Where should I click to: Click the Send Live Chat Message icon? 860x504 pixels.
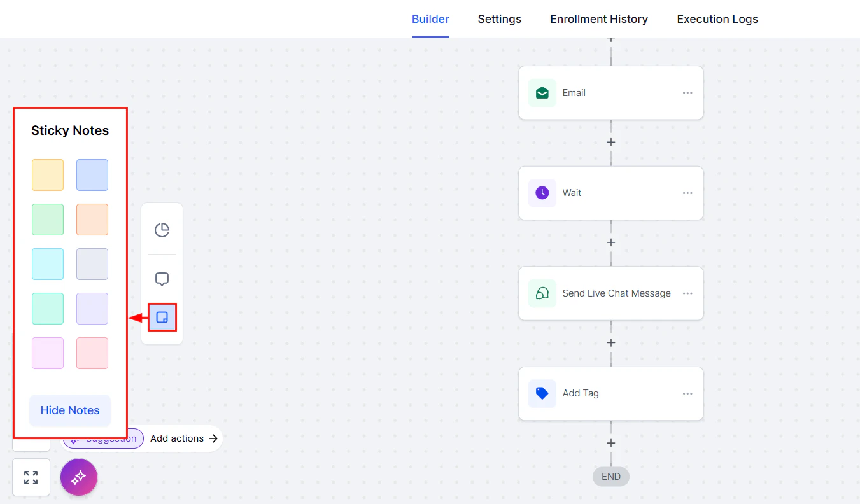[x=542, y=293]
